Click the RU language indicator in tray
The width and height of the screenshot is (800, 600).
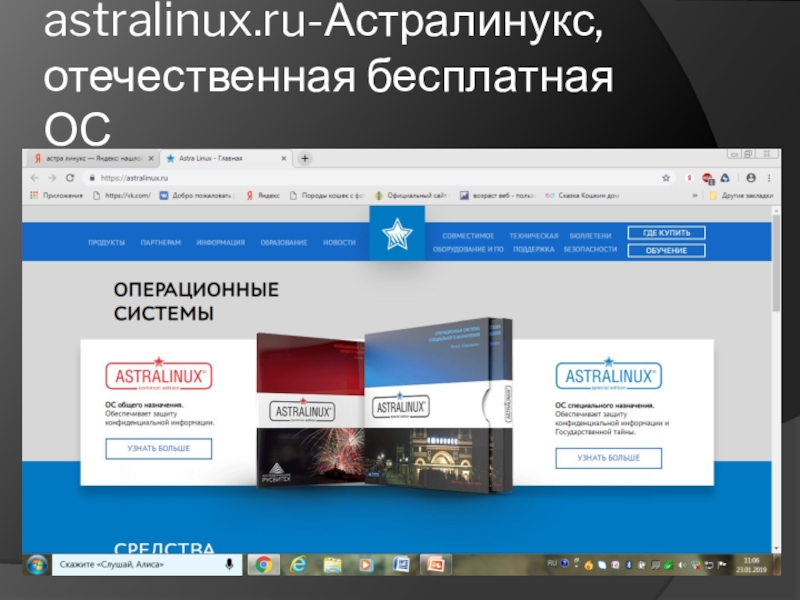tap(552, 564)
